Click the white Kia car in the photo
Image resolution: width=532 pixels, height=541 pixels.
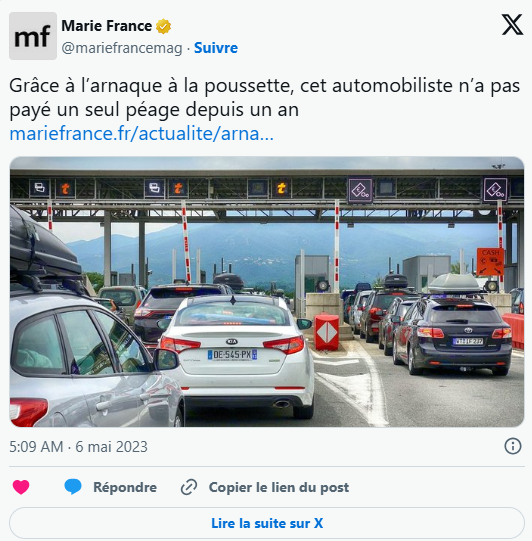[236, 354]
